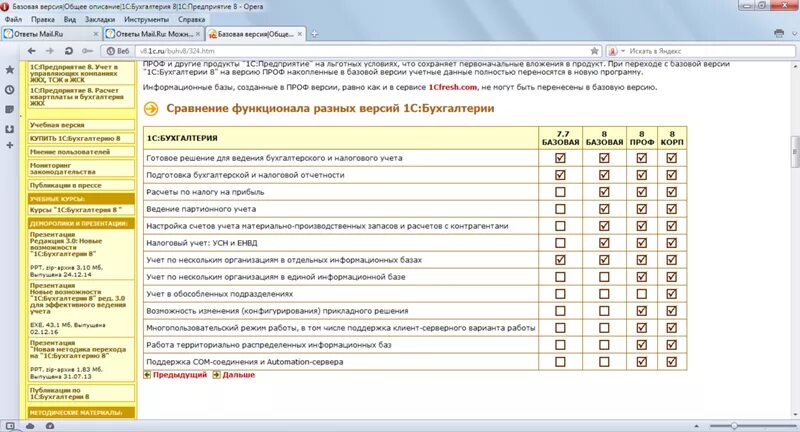Open the History clock panel in the sidebar
Viewport: 800px width, 432px height.
(x=9, y=90)
